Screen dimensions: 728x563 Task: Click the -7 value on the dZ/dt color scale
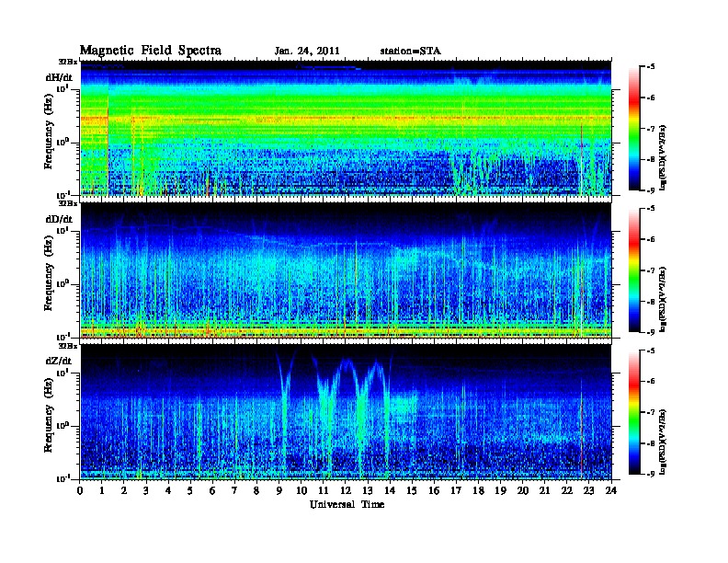point(651,412)
